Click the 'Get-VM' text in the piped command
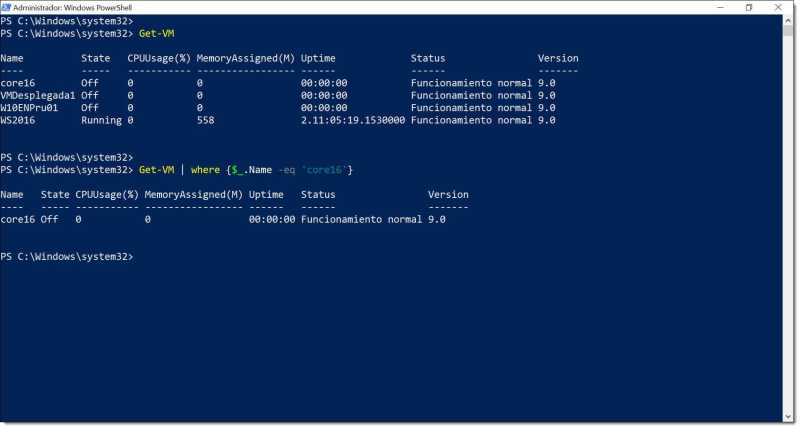The width and height of the screenshot is (800, 428). [x=156, y=170]
